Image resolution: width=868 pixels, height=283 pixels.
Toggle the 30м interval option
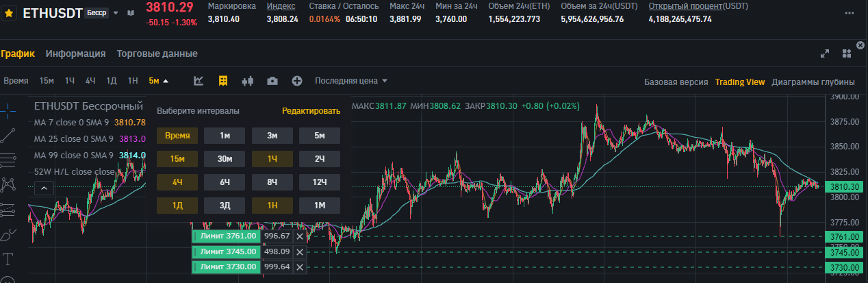(225, 159)
